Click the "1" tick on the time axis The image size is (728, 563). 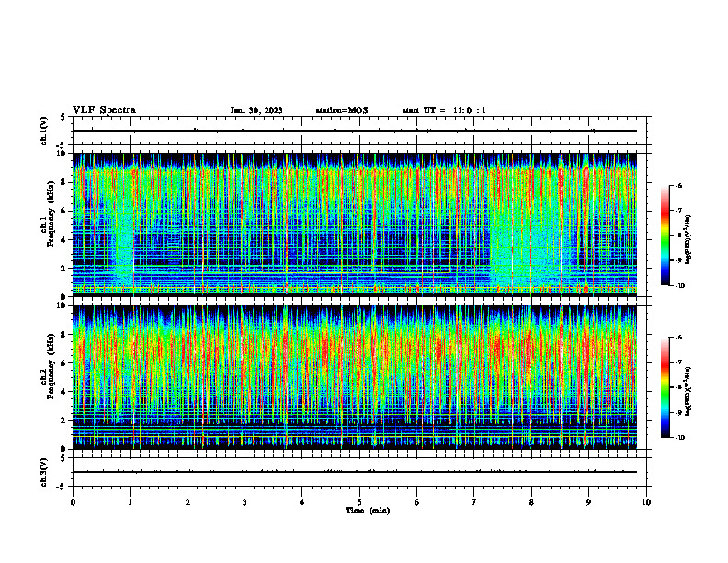130,502
